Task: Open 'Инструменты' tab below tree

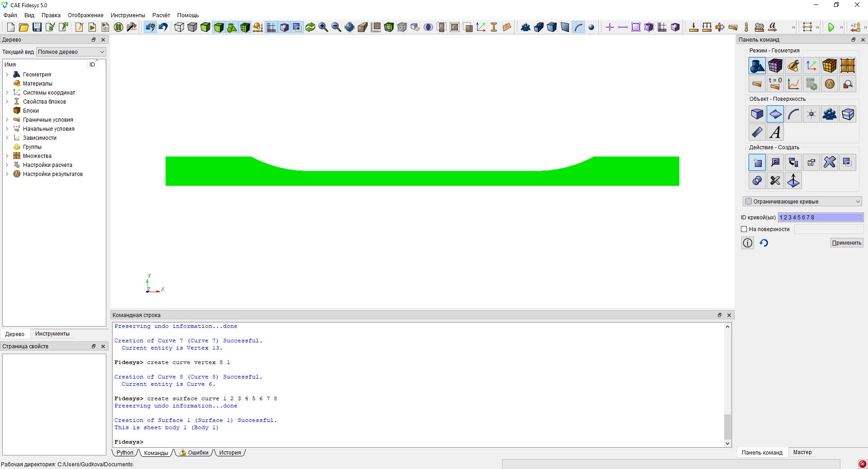Action: point(52,334)
